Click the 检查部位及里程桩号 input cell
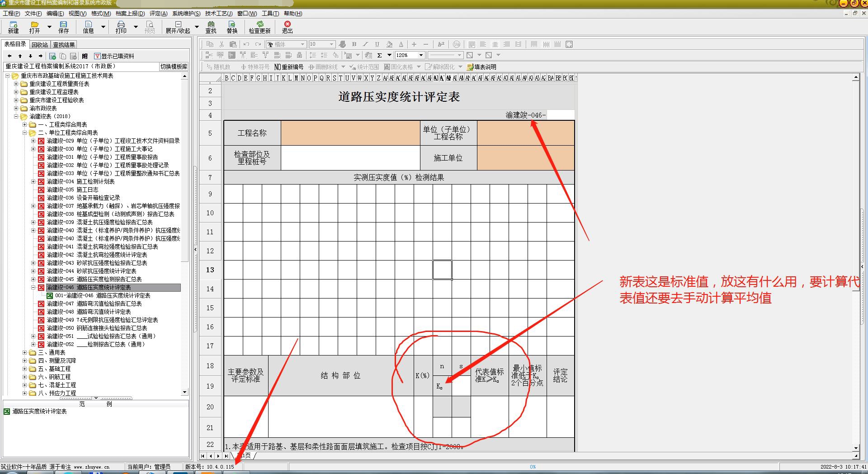The image size is (868, 474). coord(350,158)
